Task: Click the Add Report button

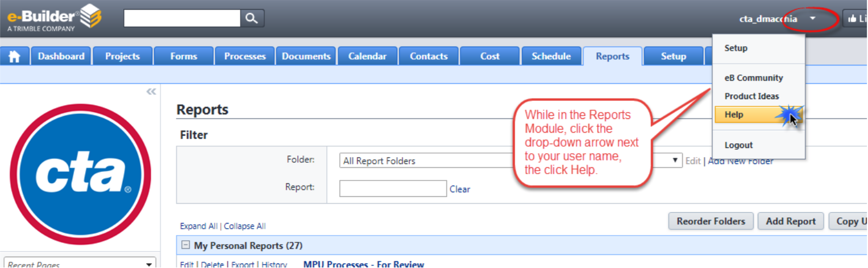Action: point(791,221)
